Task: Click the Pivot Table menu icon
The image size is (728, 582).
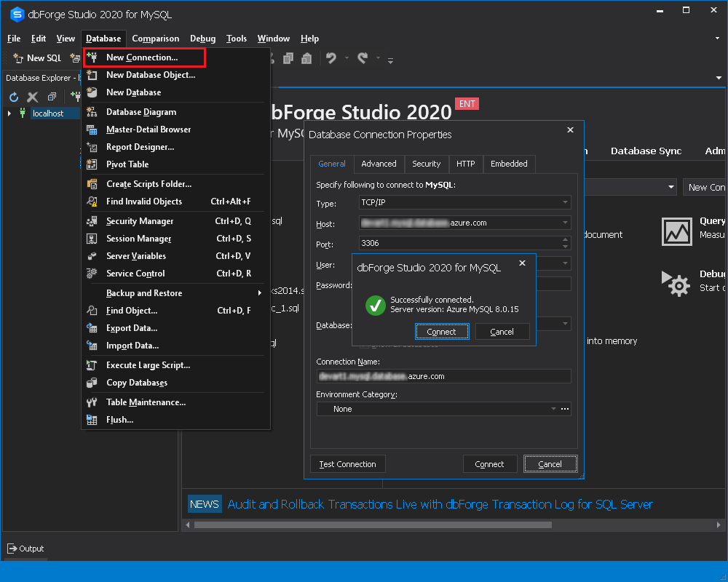Action: (x=92, y=164)
